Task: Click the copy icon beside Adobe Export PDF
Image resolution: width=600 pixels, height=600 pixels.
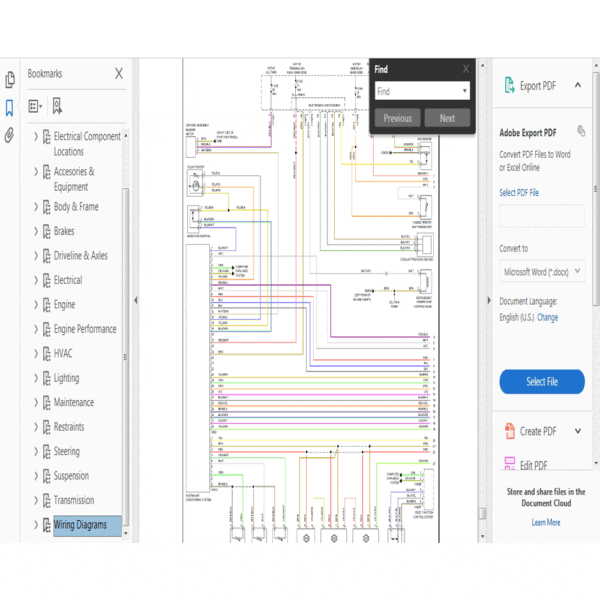Action: (x=581, y=131)
